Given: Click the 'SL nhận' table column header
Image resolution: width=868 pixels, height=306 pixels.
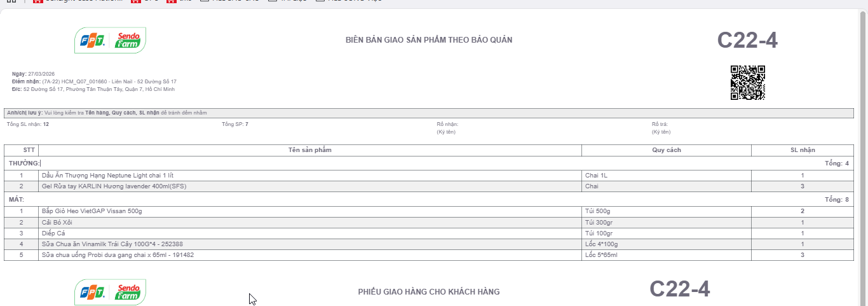Looking at the screenshot, I should (803, 150).
